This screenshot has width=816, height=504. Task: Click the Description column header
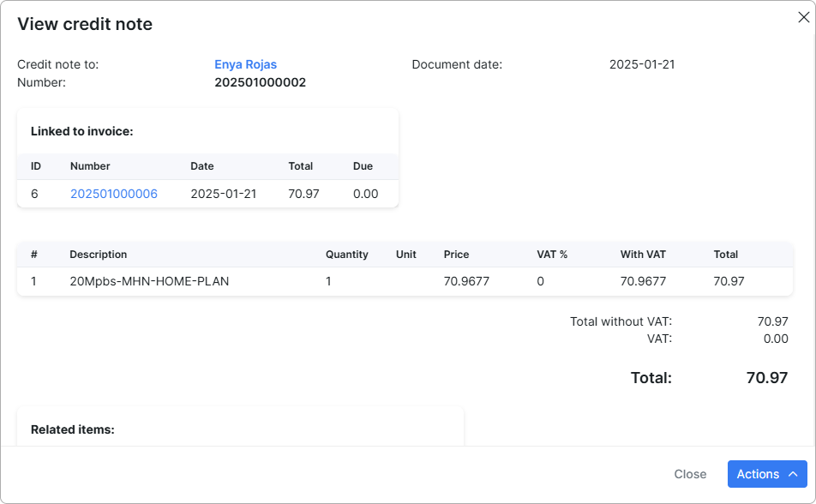[x=99, y=254]
